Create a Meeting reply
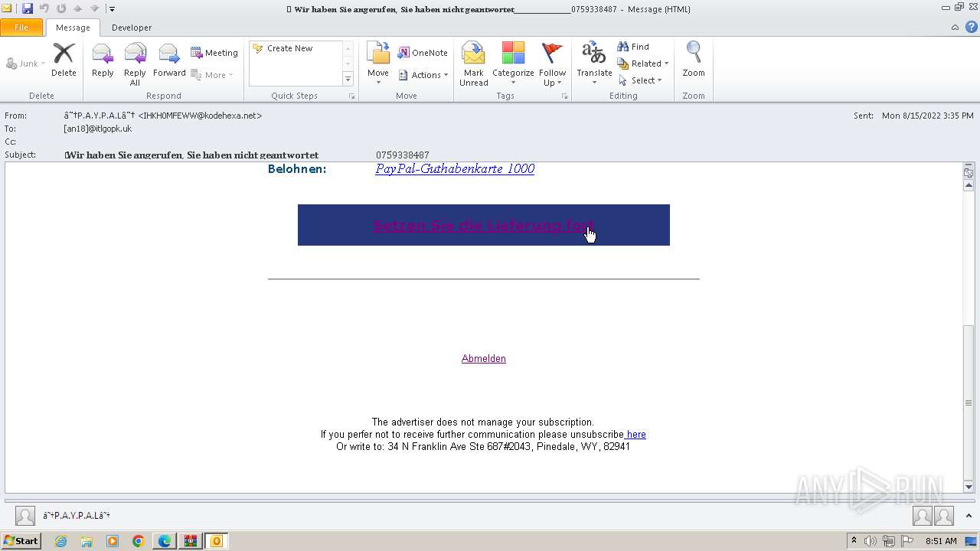 click(x=214, y=53)
